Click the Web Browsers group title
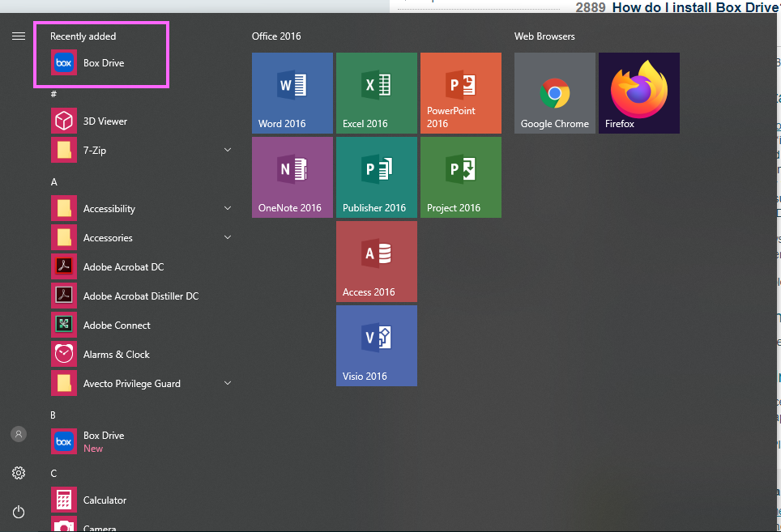 click(x=544, y=36)
